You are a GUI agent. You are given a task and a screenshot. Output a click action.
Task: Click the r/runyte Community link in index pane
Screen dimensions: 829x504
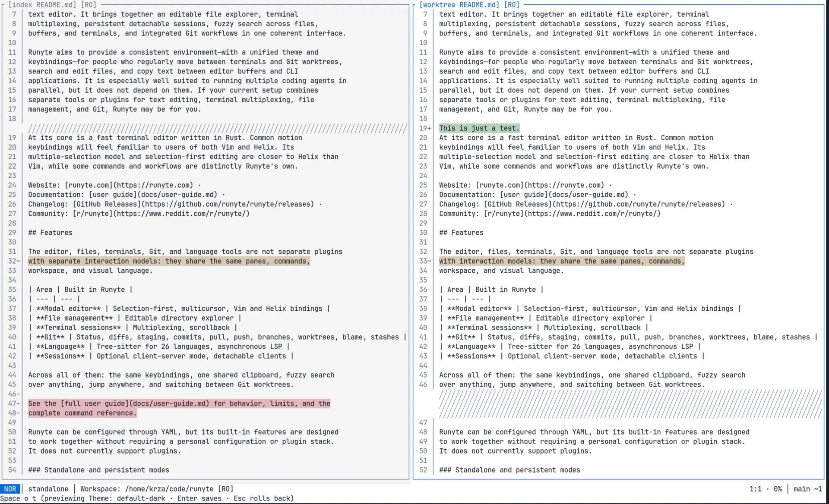(161, 214)
